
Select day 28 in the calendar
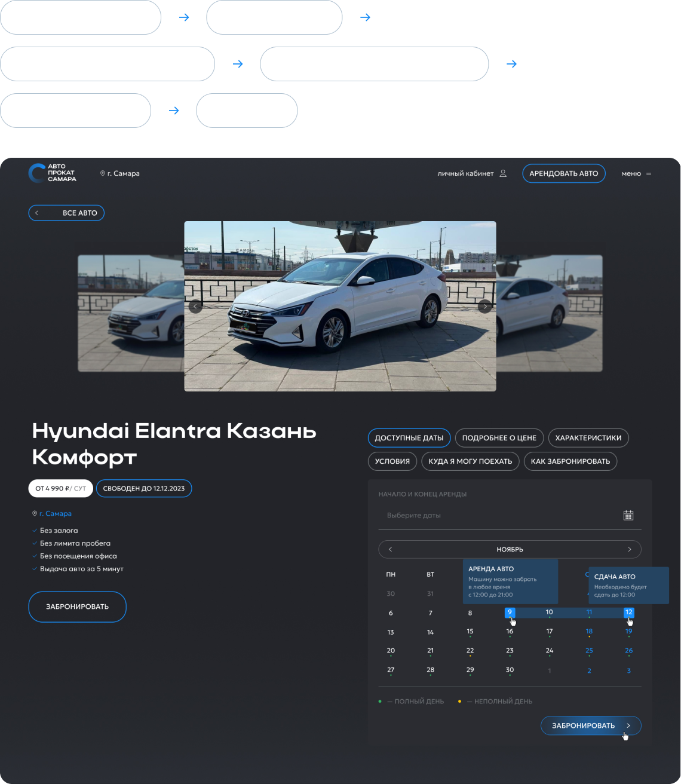(x=430, y=670)
